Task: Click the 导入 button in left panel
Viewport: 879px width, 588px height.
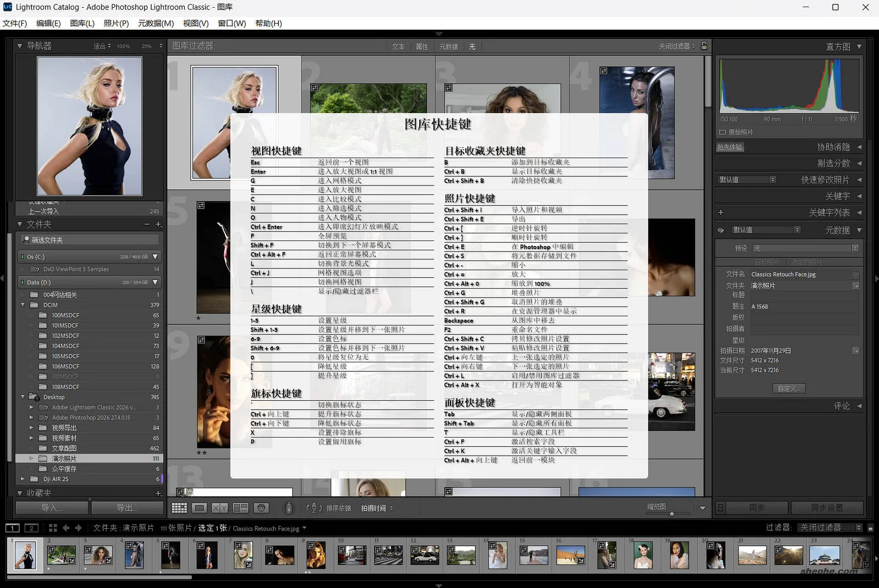Action: (51, 507)
